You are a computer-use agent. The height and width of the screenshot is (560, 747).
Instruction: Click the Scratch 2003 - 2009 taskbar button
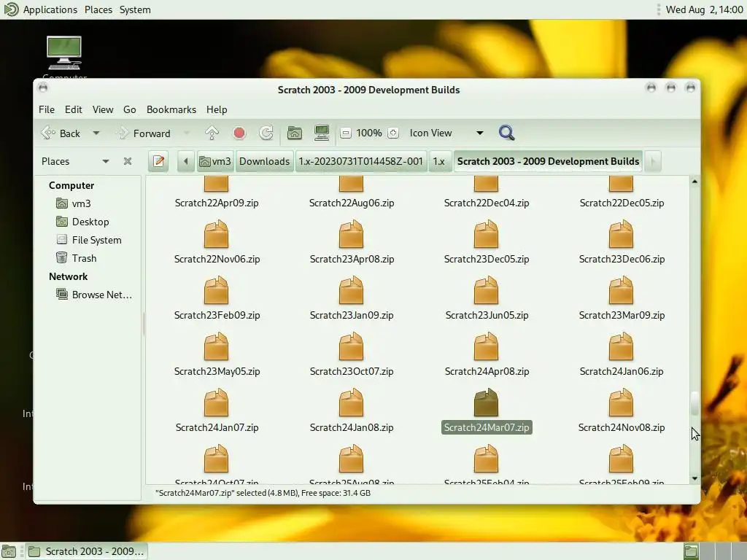pyautogui.click(x=86, y=551)
